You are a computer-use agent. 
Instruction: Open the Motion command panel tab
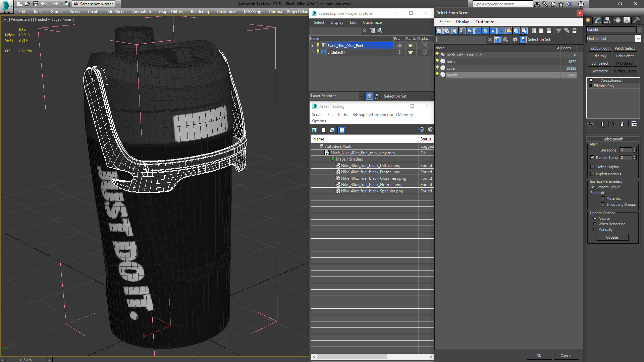tap(618, 20)
